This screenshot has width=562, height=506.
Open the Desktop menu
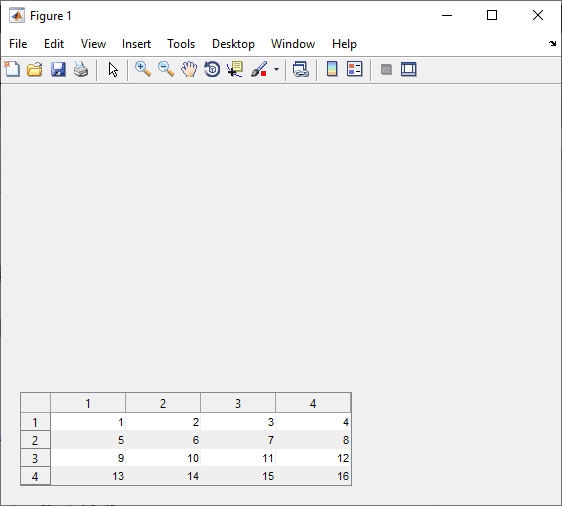coord(233,44)
